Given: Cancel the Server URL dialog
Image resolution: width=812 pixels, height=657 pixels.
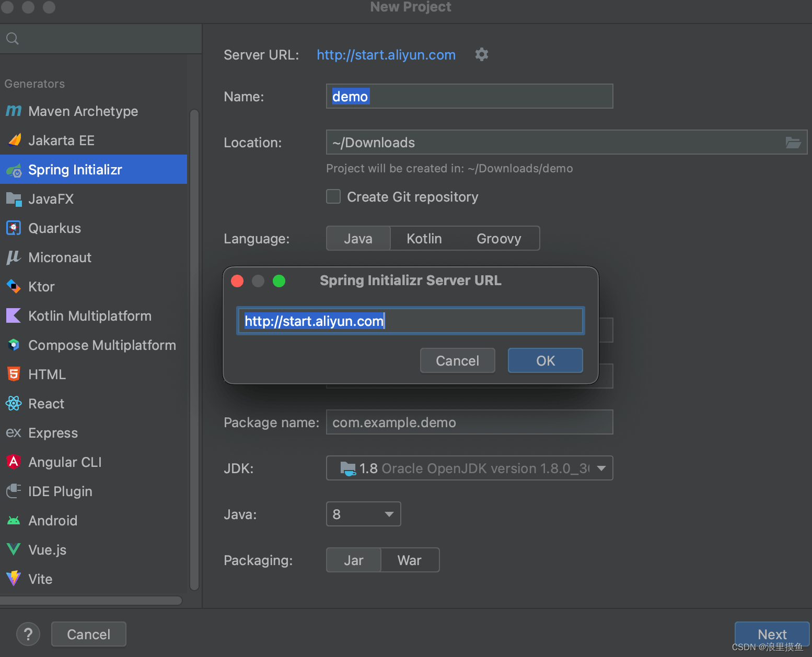Looking at the screenshot, I should coord(457,360).
